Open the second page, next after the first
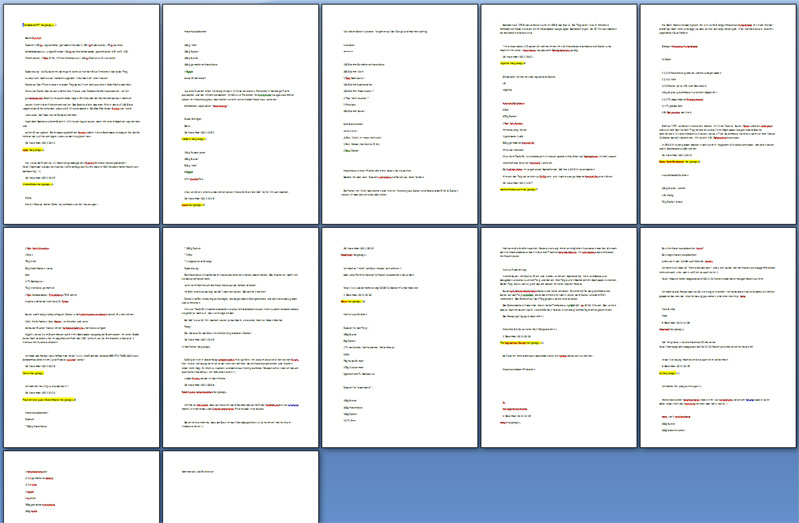This screenshot has width=799, height=523. coord(241,114)
